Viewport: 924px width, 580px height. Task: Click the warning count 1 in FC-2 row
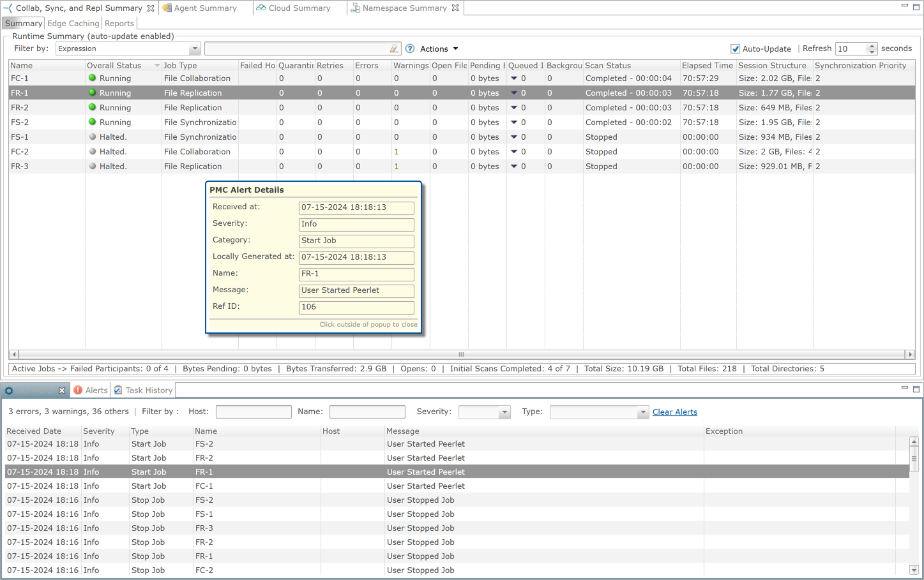click(x=396, y=152)
